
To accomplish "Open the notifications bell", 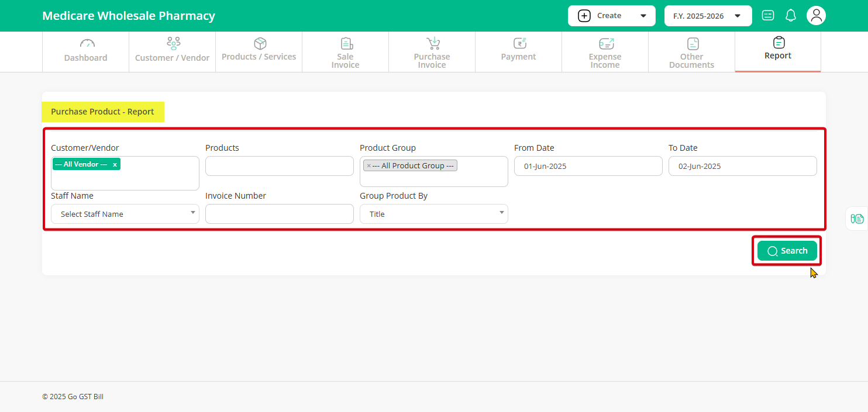I will click(791, 16).
